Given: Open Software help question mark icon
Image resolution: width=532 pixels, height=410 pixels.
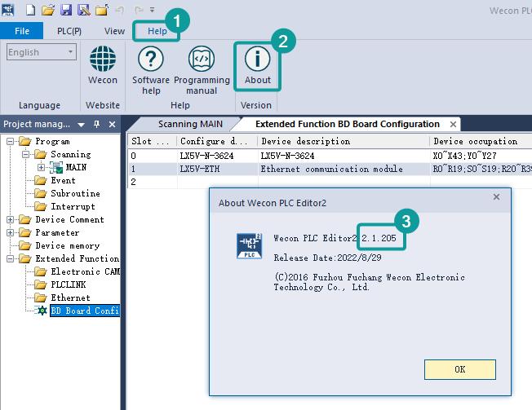Looking at the screenshot, I should 151,61.
